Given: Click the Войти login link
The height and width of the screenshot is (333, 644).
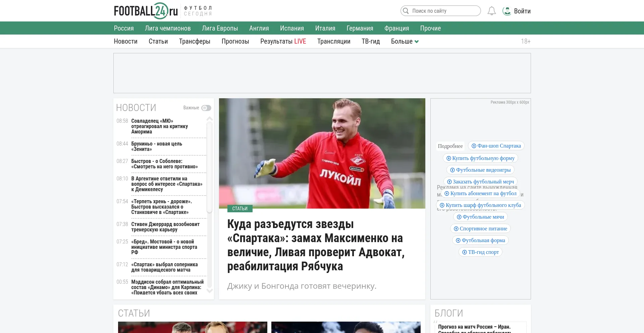Looking at the screenshot, I should click(x=522, y=11).
